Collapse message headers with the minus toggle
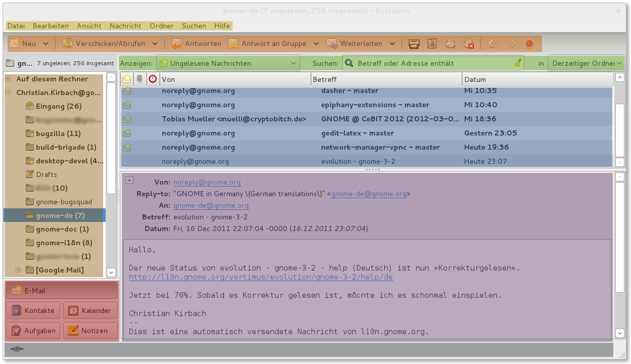 (x=129, y=180)
